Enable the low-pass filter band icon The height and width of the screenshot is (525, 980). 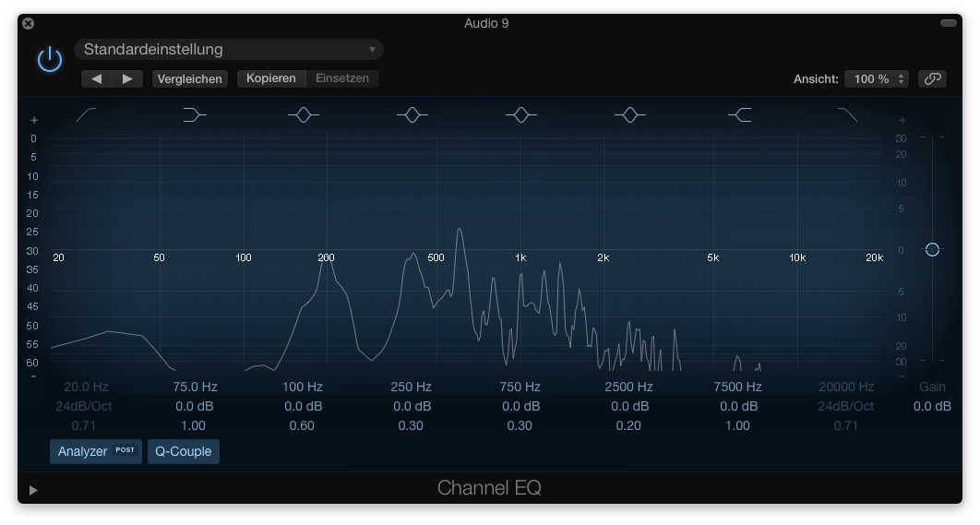[847, 115]
